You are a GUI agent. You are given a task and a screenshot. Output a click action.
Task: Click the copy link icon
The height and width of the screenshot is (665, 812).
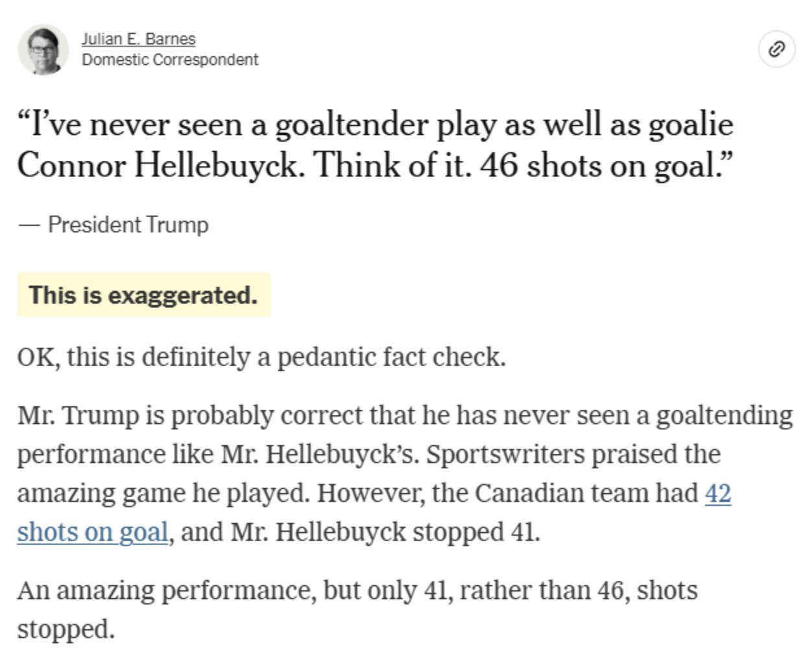(x=776, y=49)
